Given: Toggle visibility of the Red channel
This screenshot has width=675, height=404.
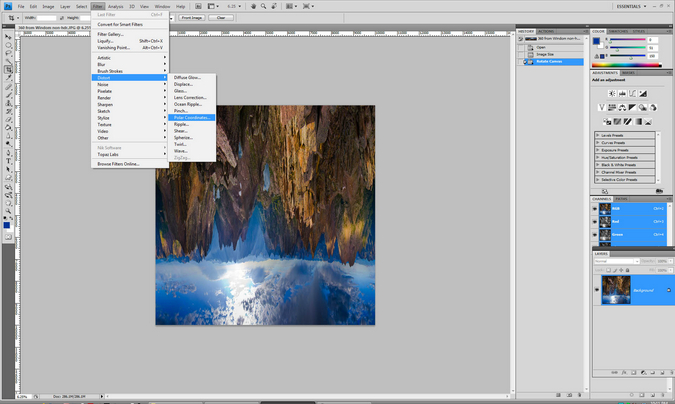Looking at the screenshot, I should click(x=595, y=222).
